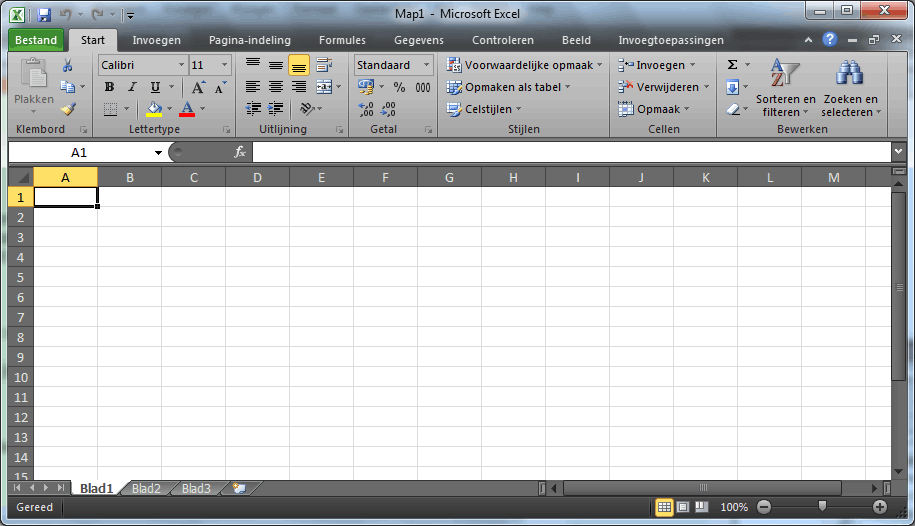Click the Zoeken en selecteren binoculars icon

click(849, 75)
